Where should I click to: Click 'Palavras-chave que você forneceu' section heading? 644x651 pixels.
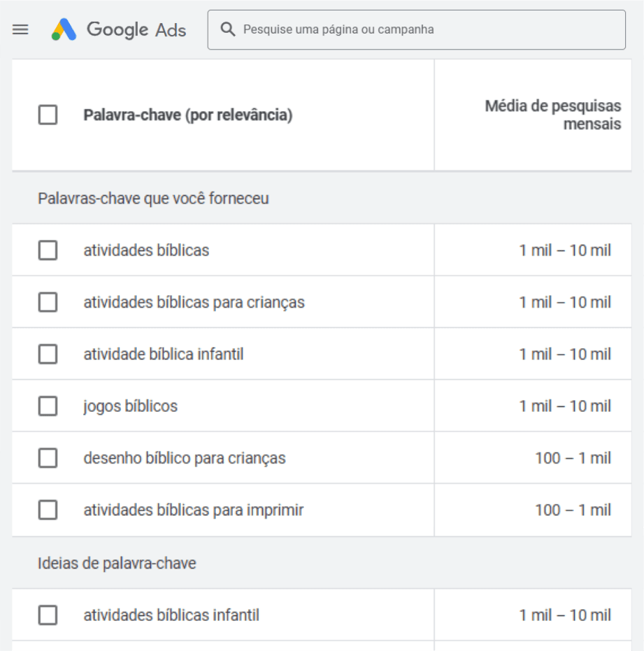point(153,199)
